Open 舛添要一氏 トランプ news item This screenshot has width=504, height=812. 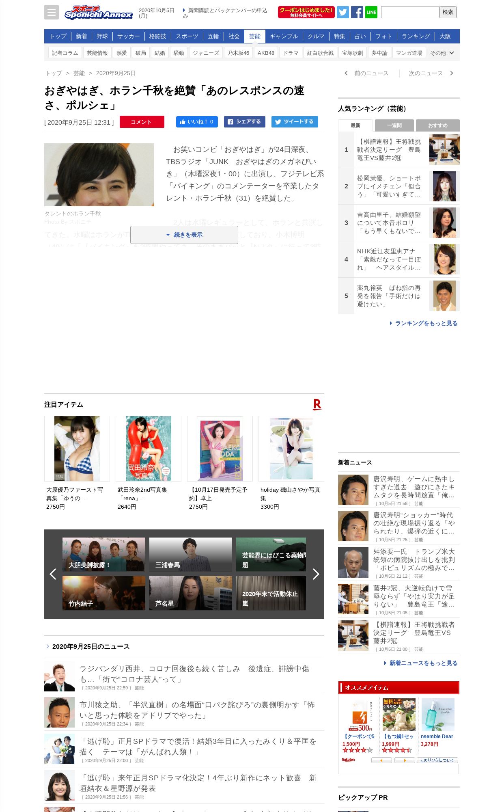pyautogui.click(x=399, y=563)
